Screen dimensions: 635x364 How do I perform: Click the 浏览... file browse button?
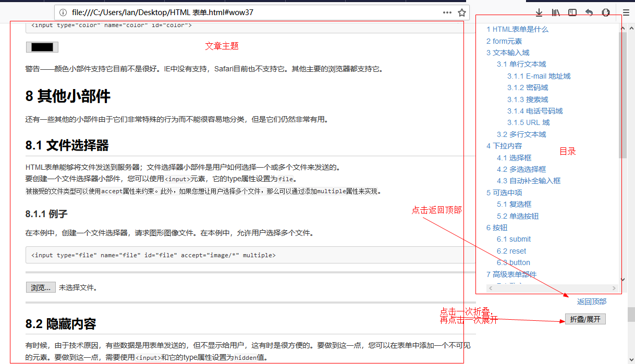point(41,287)
